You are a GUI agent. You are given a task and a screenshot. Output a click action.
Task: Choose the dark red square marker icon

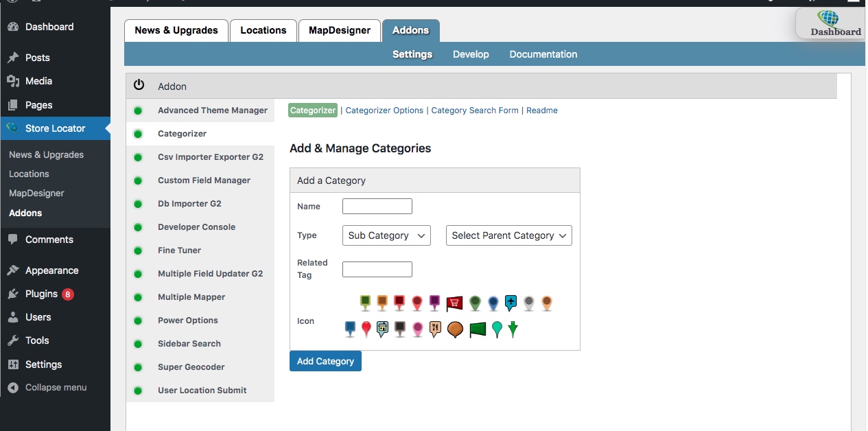coord(399,303)
